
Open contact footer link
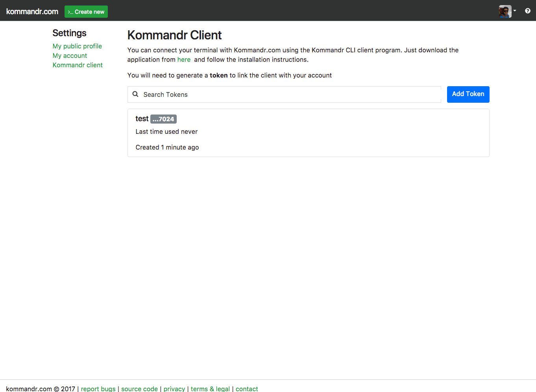click(247, 389)
